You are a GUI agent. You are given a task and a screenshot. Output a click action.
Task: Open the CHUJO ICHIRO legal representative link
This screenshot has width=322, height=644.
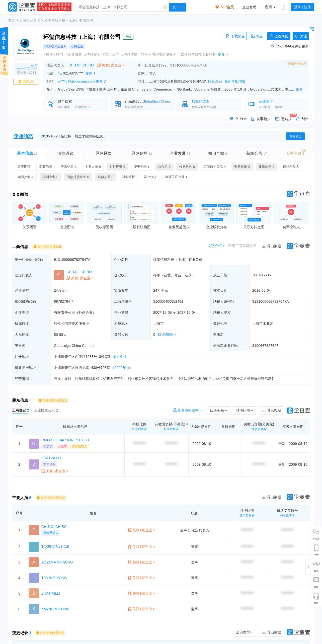81,65
